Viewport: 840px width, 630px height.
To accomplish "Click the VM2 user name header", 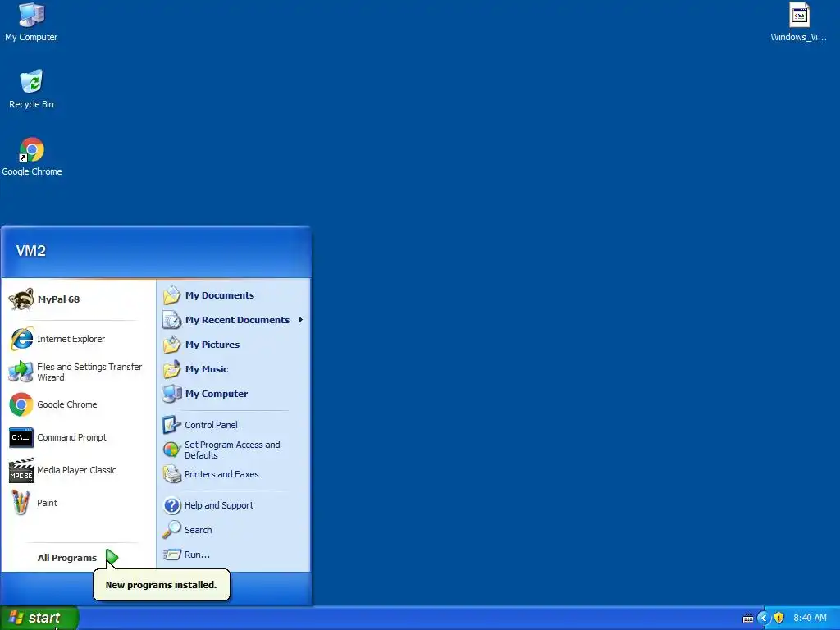I will [31, 251].
